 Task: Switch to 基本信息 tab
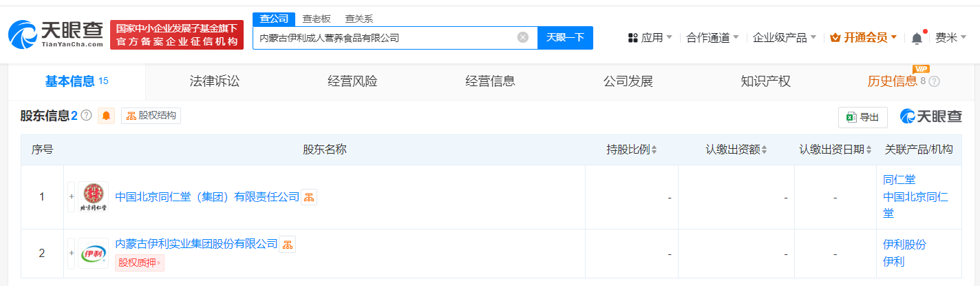[77, 81]
